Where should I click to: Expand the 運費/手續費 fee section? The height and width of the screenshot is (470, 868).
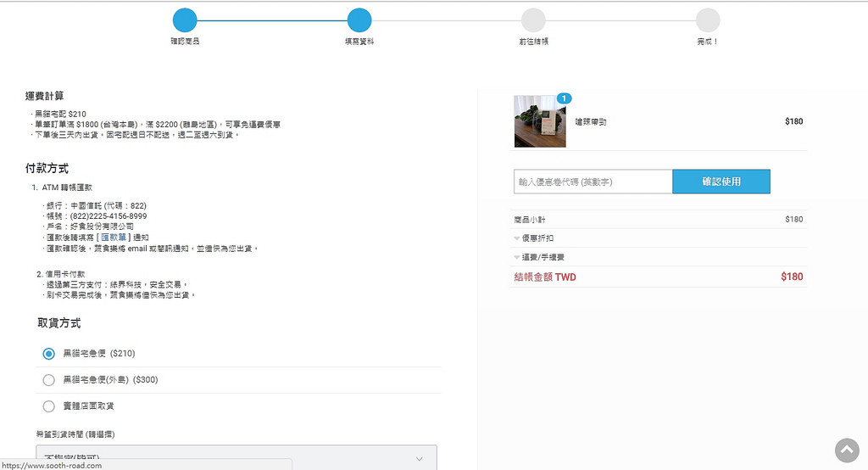tap(541, 257)
